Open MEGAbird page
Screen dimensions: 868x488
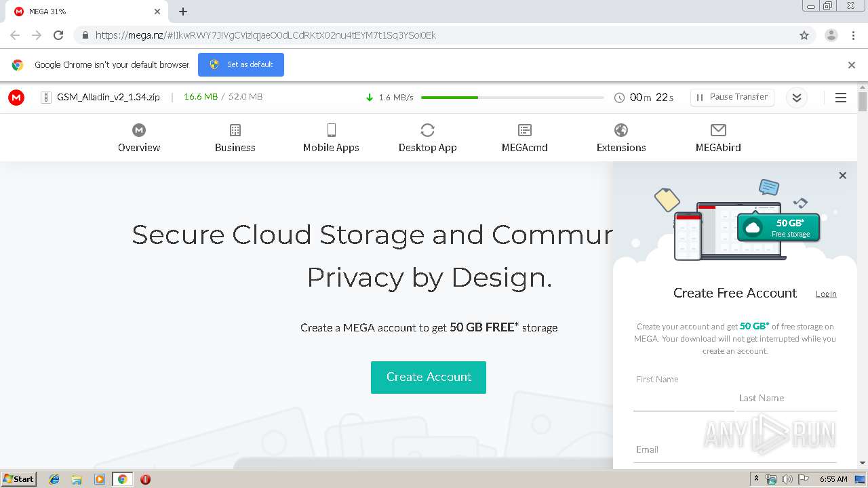pyautogui.click(x=718, y=138)
